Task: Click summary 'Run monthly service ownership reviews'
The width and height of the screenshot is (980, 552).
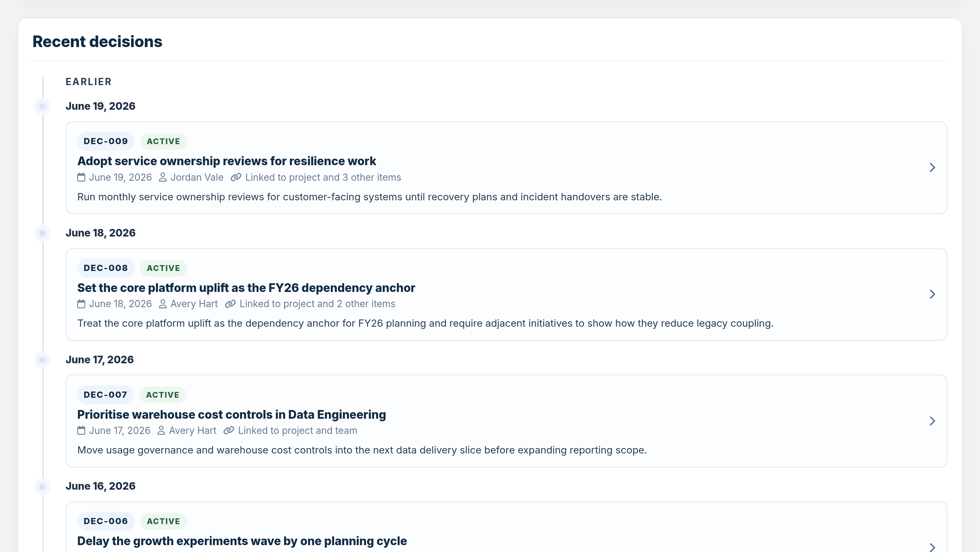Action: pyautogui.click(x=369, y=197)
